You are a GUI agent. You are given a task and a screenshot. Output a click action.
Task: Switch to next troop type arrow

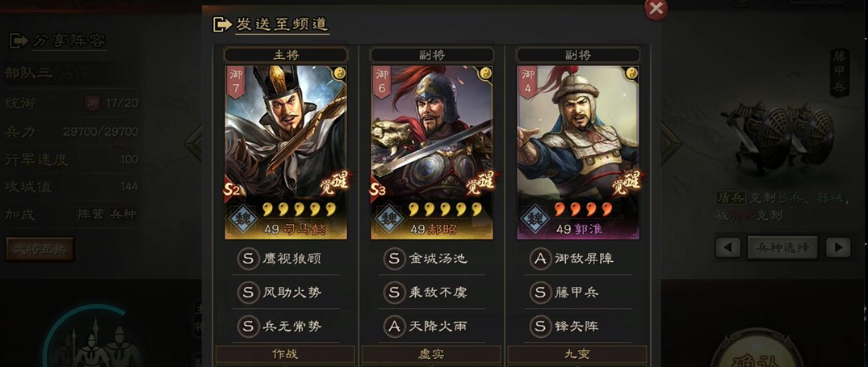[838, 247]
